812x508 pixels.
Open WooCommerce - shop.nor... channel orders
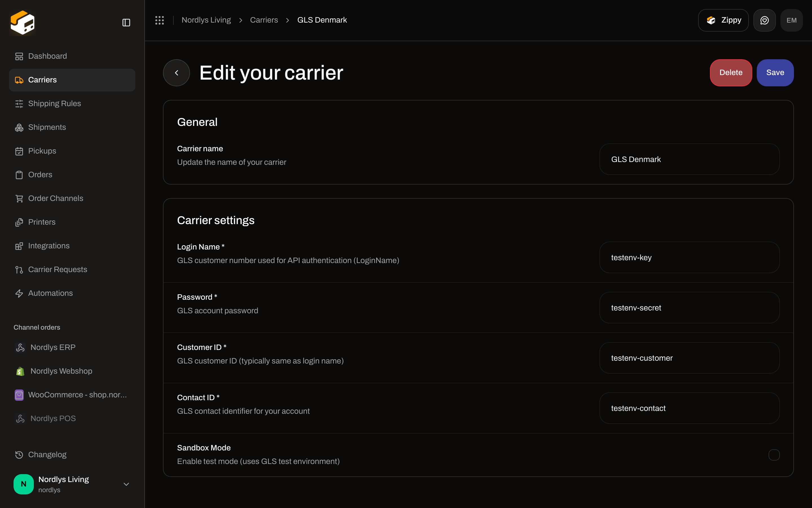72,395
